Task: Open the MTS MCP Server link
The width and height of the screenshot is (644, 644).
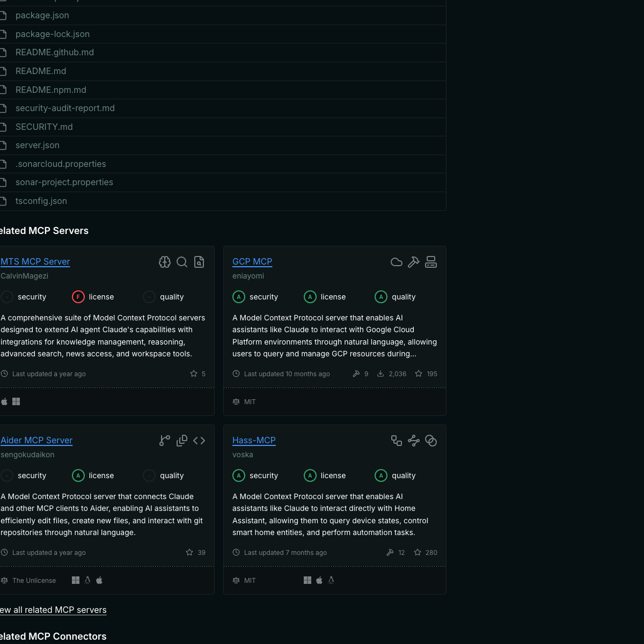Action: click(35, 261)
